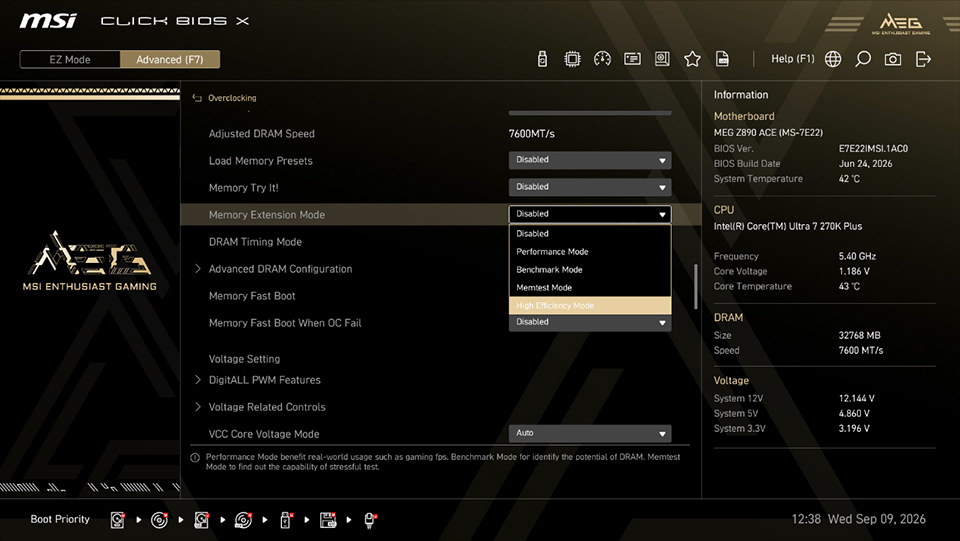Image resolution: width=960 pixels, height=541 pixels.
Task: Click the 5.40 GHz frequency value
Action: pyautogui.click(x=857, y=256)
